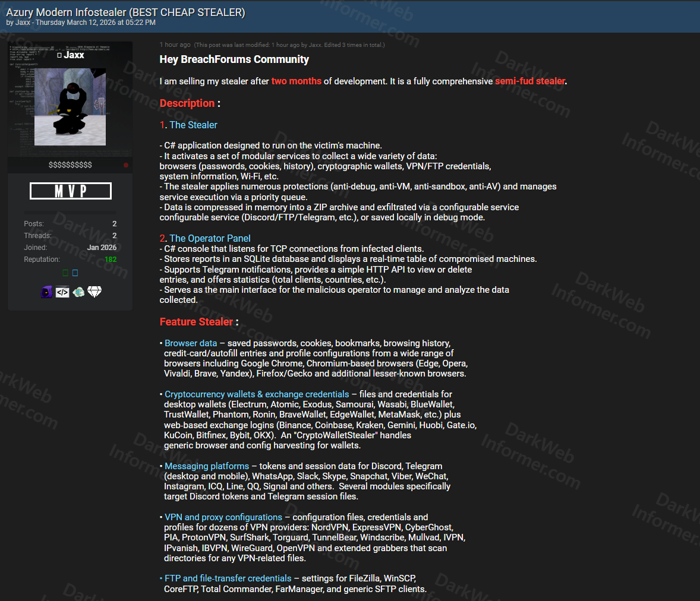Click the blue square icon under Reputation
This screenshot has height=601, width=700.
tap(75, 273)
